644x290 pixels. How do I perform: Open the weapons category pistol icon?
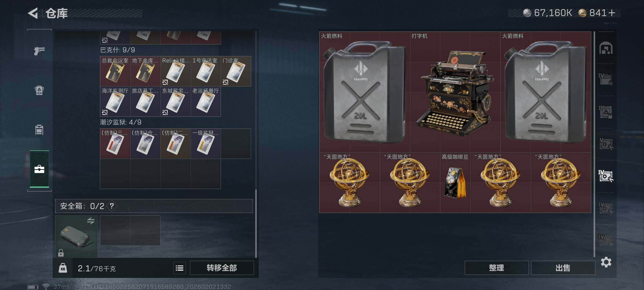click(39, 50)
